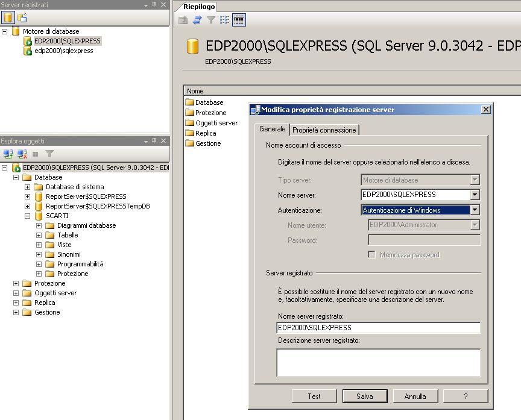Click the large database icon in Riepilogo header
The image size is (521, 420).
click(192, 46)
